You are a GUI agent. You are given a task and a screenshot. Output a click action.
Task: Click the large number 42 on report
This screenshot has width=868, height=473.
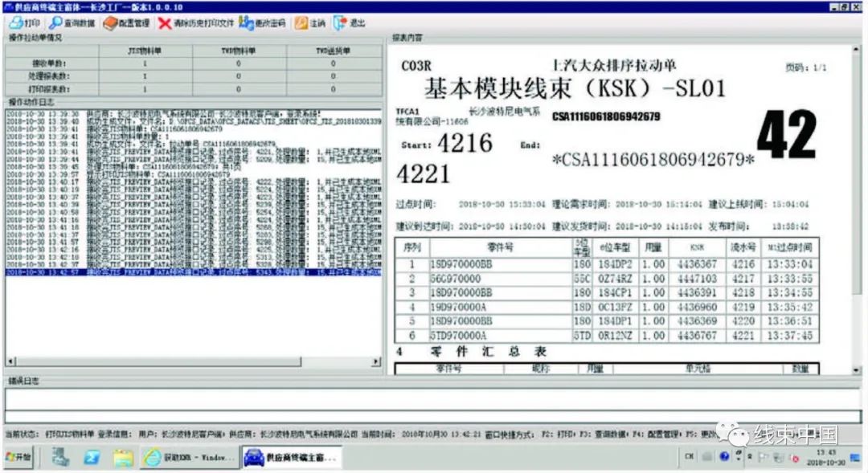(787, 134)
